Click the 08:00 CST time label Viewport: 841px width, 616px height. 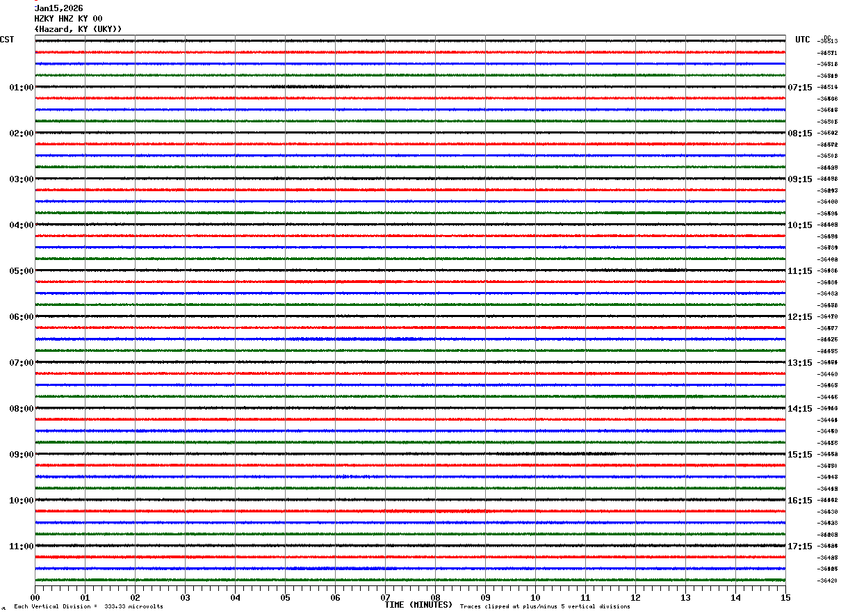(22, 409)
